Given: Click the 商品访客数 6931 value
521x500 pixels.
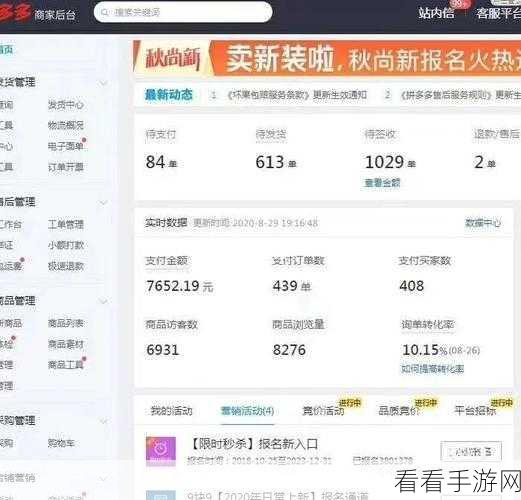Looking at the screenshot, I should click(163, 350).
